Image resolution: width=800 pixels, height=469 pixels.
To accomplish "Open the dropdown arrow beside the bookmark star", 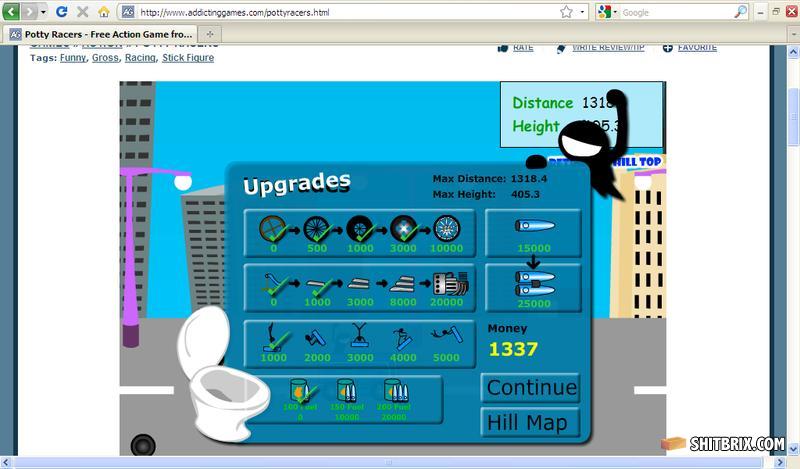I will (582, 12).
